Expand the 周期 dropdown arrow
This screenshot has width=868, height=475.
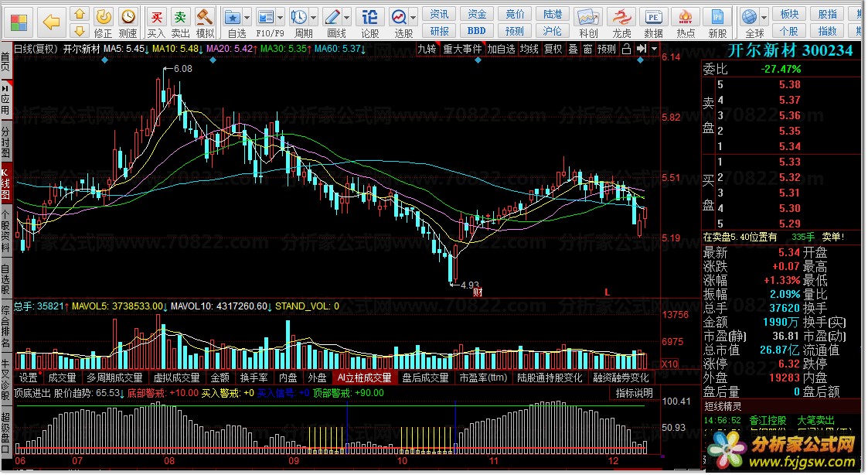click(x=313, y=18)
